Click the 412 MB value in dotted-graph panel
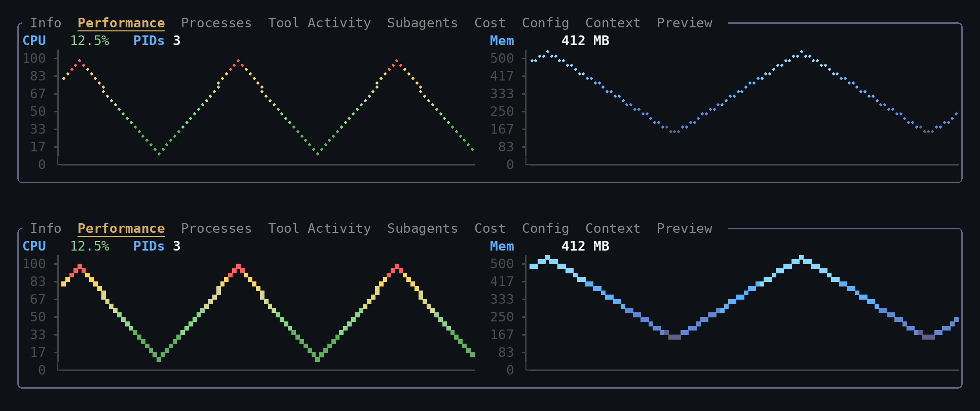The height and width of the screenshot is (411, 980). click(585, 40)
